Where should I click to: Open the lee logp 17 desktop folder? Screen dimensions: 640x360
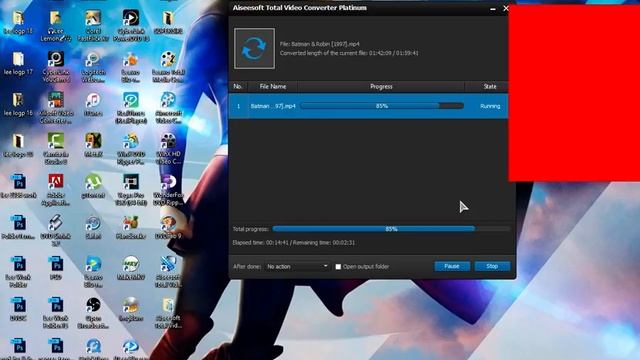point(18,63)
